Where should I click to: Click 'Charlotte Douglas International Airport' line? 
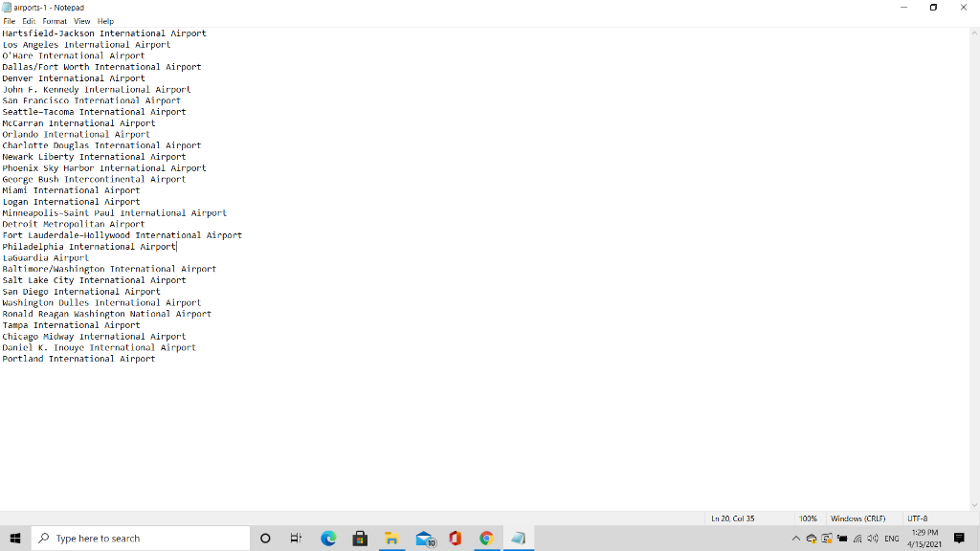(101, 146)
